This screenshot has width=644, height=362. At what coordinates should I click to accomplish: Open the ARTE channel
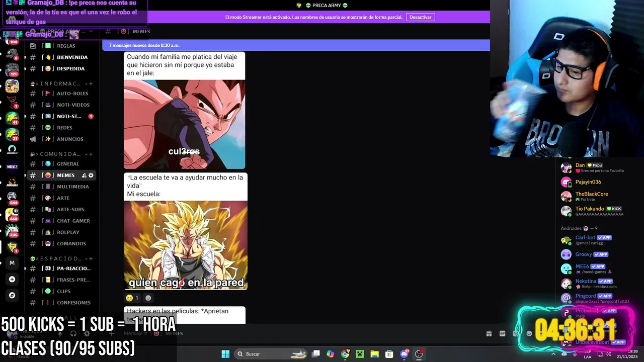pyautogui.click(x=61, y=198)
